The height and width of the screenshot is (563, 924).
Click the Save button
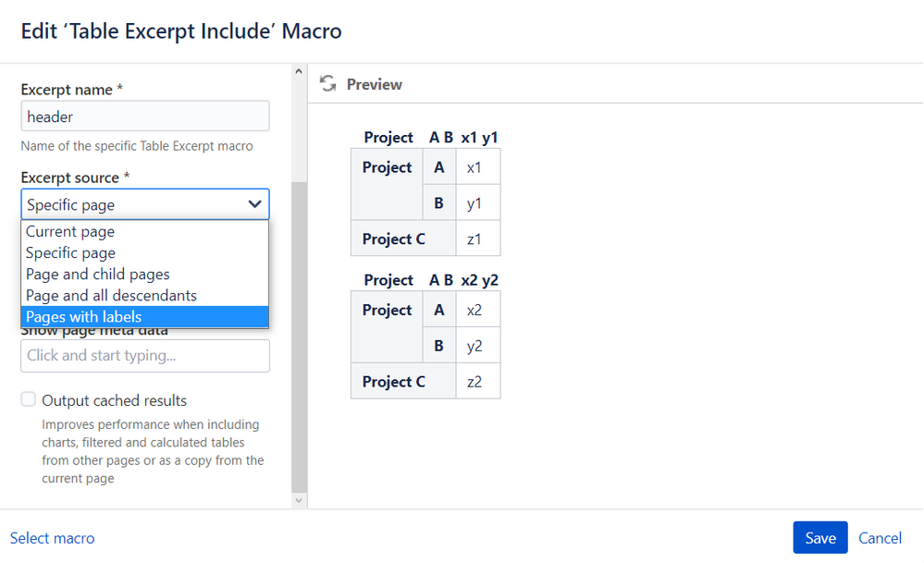[819, 538]
